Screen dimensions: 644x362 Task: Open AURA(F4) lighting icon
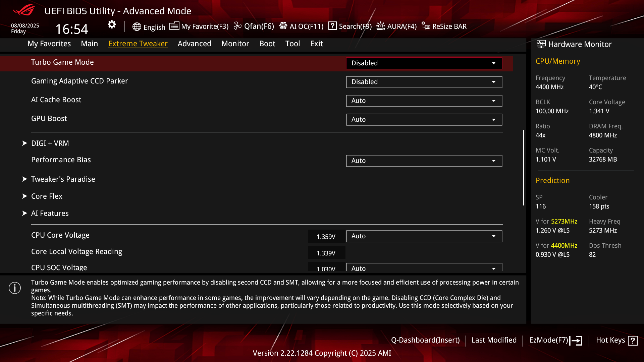[x=380, y=26]
